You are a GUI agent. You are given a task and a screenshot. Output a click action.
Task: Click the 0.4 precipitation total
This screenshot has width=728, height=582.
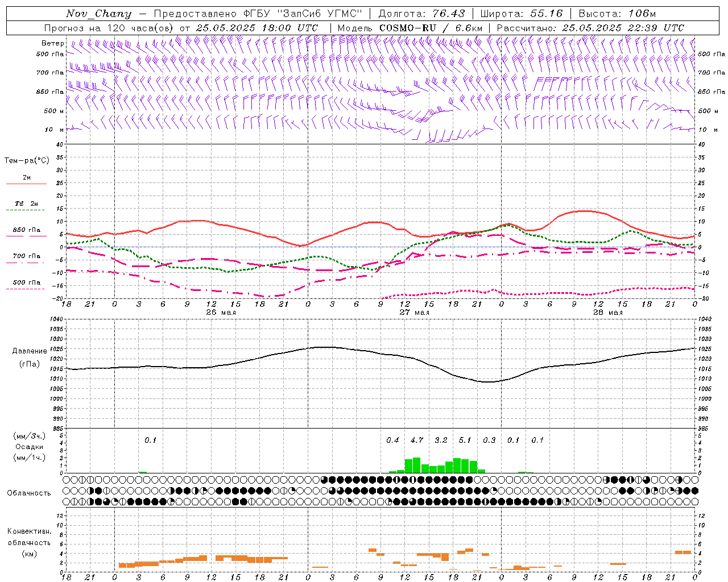click(x=392, y=440)
